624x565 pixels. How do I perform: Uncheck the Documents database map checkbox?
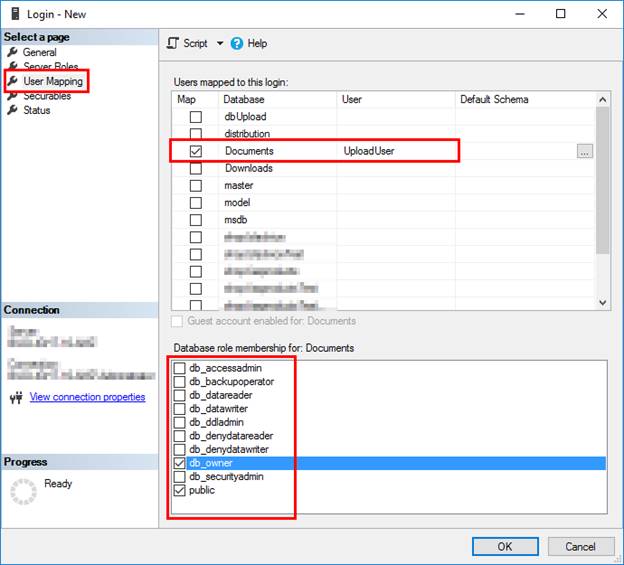tap(195, 151)
